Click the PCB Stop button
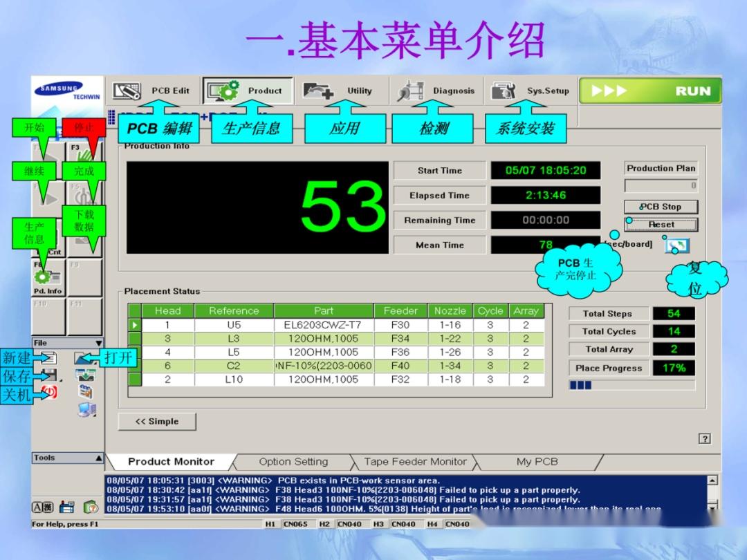Image resolution: width=747 pixels, height=560 pixels. coord(661,207)
